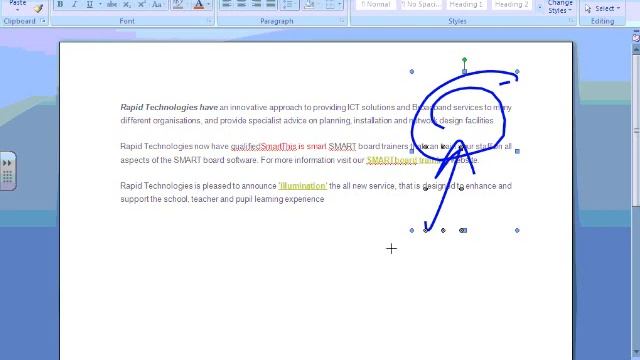Click the 'Styles' group label

coord(457,21)
